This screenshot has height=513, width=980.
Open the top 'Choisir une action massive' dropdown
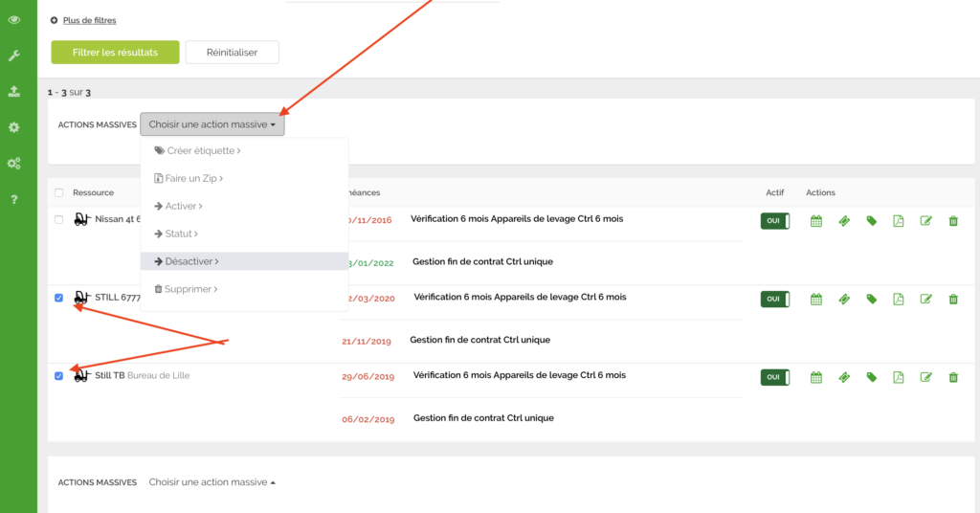coord(212,124)
